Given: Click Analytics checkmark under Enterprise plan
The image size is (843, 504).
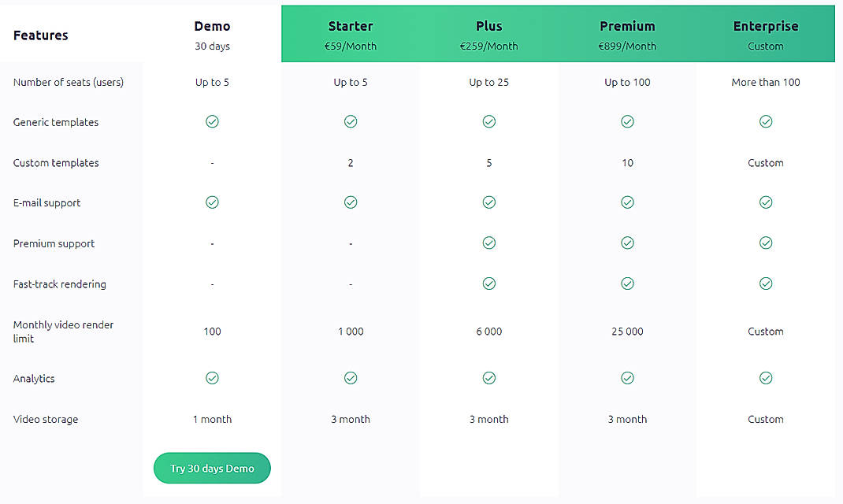Looking at the screenshot, I should click(x=766, y=378).
